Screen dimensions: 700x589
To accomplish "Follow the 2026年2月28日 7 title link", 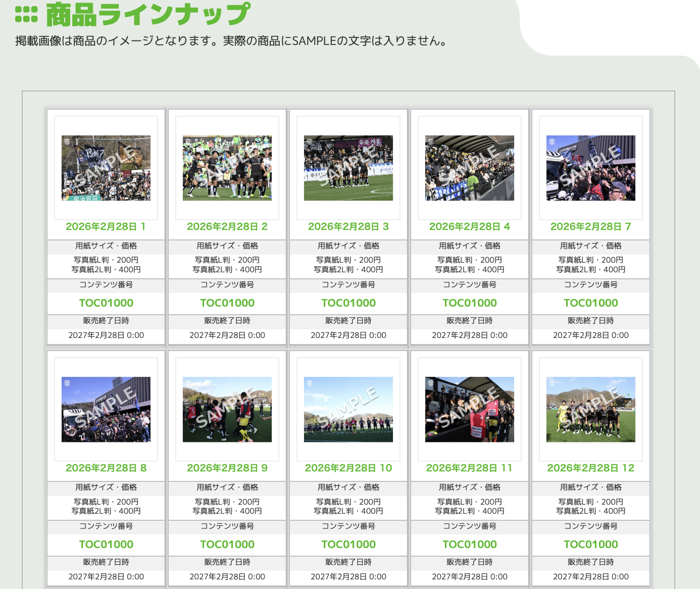I will click(x=591, y=226).
